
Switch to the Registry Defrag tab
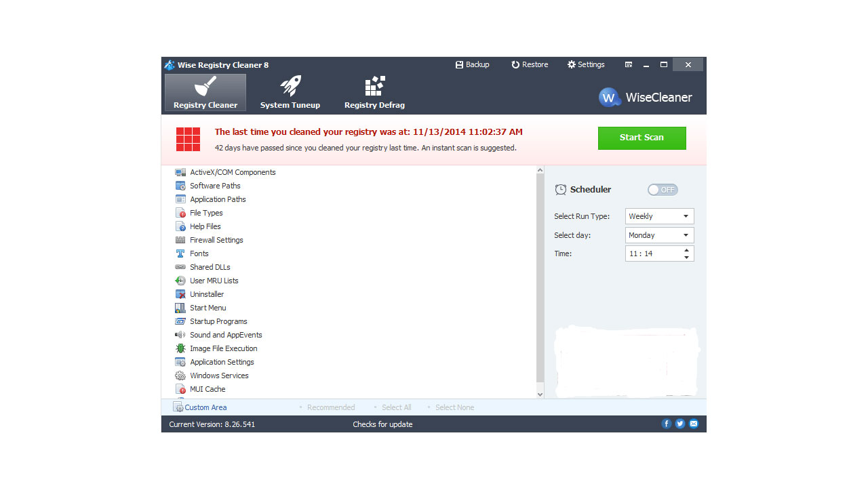tap(374, 93)
